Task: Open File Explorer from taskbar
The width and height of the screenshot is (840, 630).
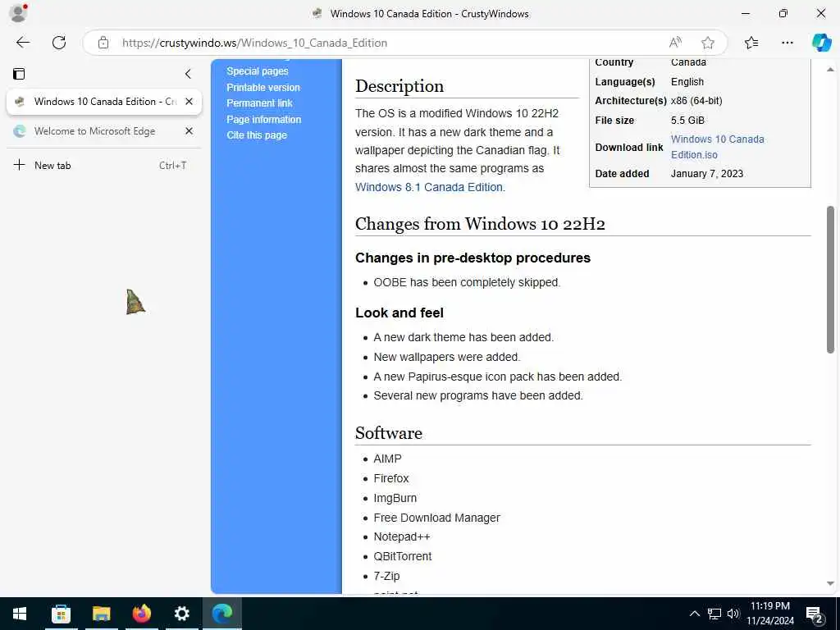Action: point(101,614)
